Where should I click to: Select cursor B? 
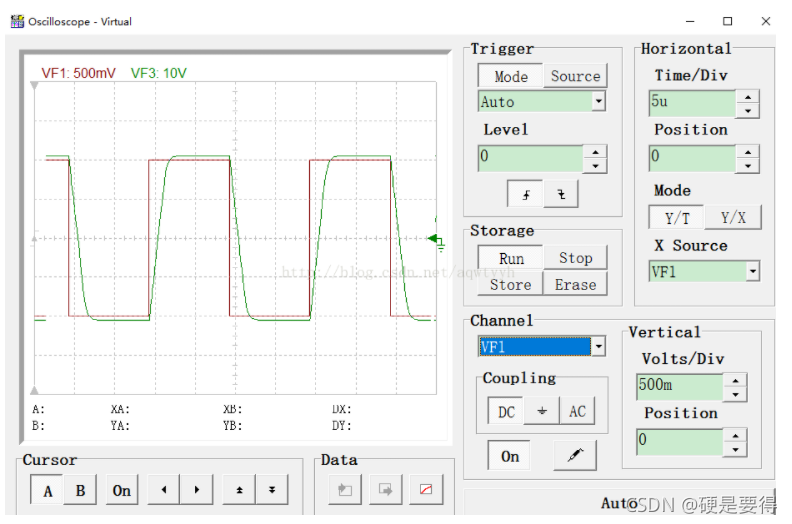80,490
